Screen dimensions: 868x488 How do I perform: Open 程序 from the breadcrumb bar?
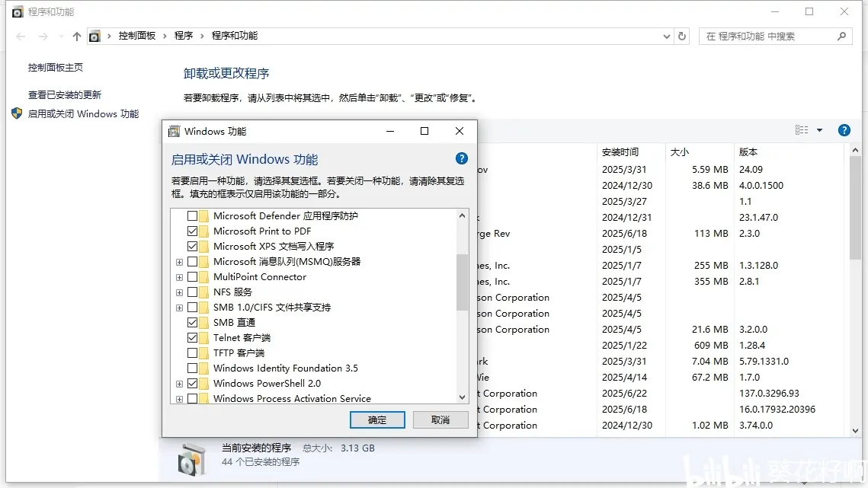tap(183, 35)
